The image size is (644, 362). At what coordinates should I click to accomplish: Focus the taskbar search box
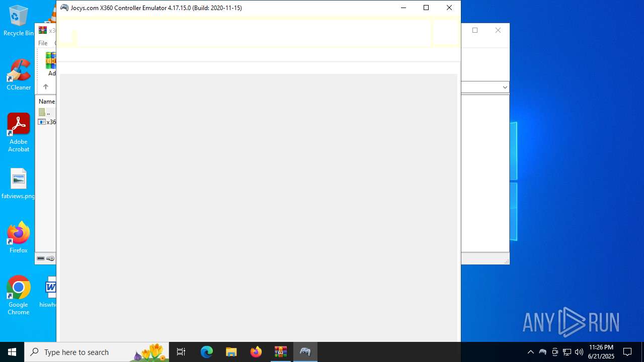click(97, 352)
